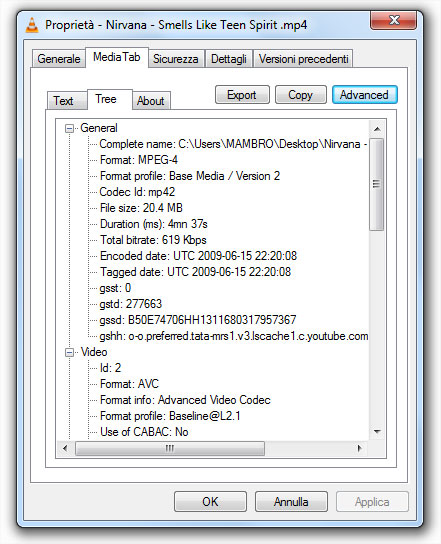Click the vertical scrollbar down arrow
Image resolution: width=441 pixels, height=544 pixels.
tap(377, 432)
